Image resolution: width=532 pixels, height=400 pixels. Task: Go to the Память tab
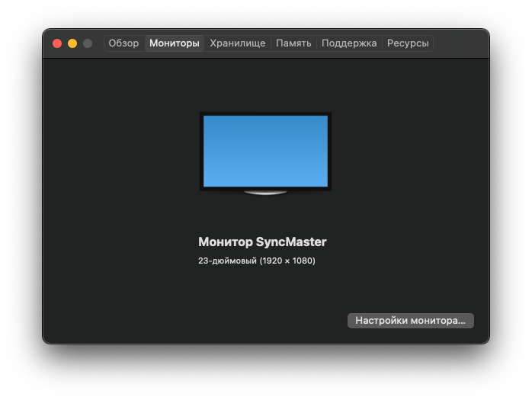tap(293, 43)
